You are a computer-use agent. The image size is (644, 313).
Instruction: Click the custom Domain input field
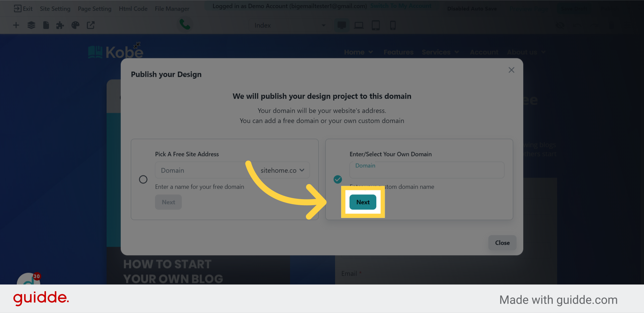[x=427, y=170]
